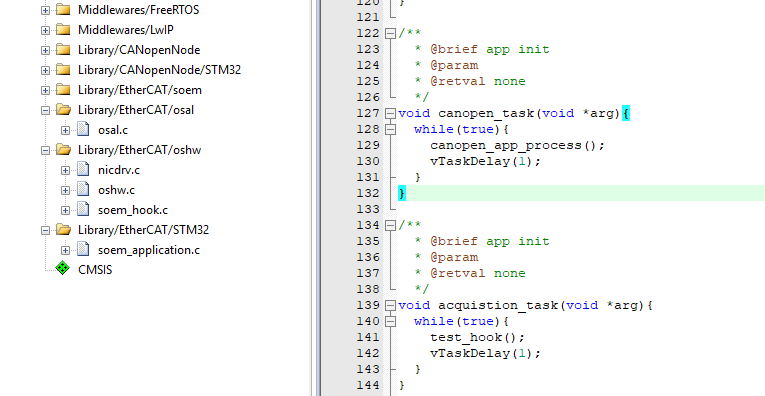This screenshot has height=396, width=765.
Task: Click the nicdrv.c file icon
Action: (83, 169)
